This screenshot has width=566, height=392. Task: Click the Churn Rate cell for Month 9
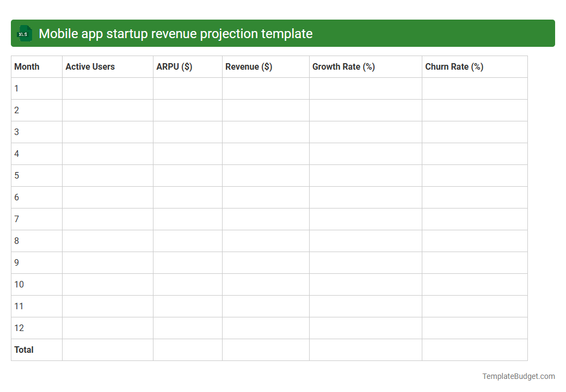474,262
